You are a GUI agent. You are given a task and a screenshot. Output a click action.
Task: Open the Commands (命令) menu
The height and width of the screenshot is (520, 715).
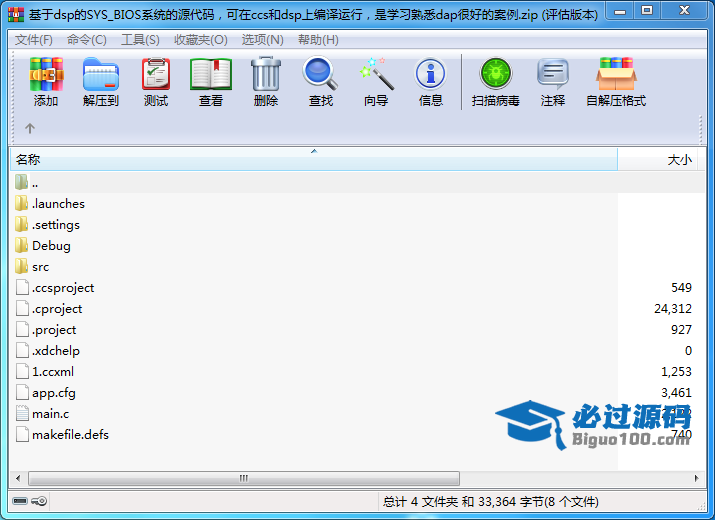point(87,40)
